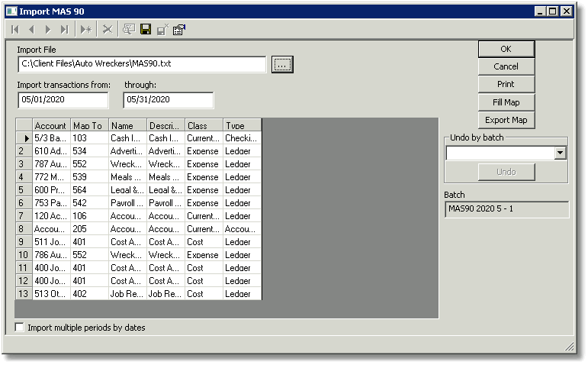Viewport: 588px width, 365px height.
Task: Open the Undo by batch dropdown
Action: pyautogui.click(x=561, y=153)
